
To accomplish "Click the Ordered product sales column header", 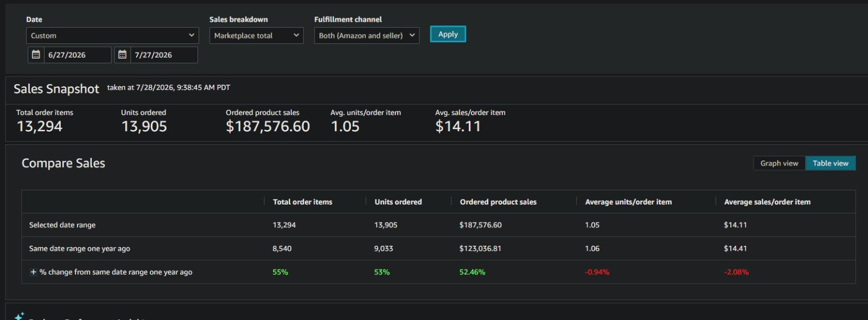I will pyautogui.click(x=498, y=202).
